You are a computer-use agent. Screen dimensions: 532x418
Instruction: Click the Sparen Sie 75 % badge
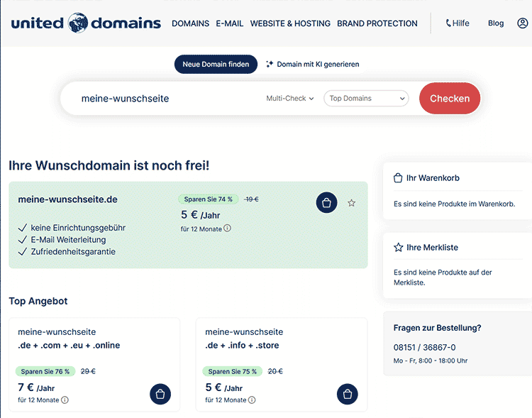point(233,371)
